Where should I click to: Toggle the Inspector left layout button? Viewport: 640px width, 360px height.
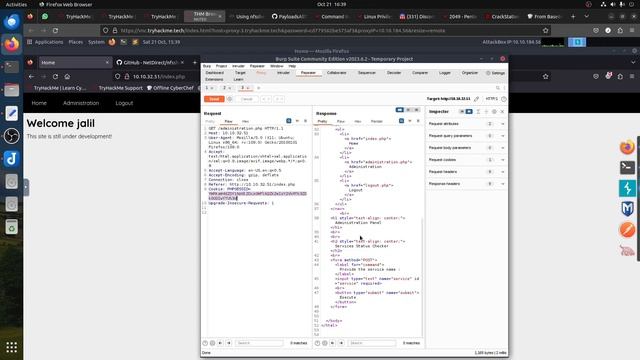coord(462,111)
